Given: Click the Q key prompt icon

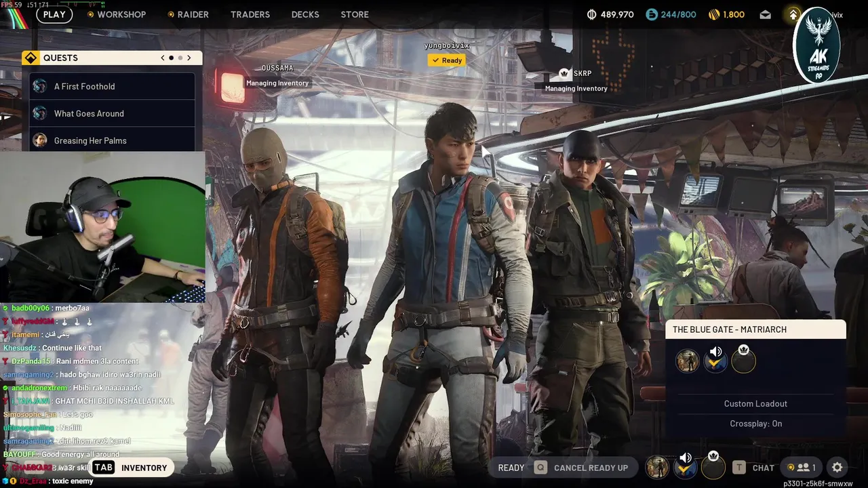Looking at the screenshot, I should (x=540, y=468).
